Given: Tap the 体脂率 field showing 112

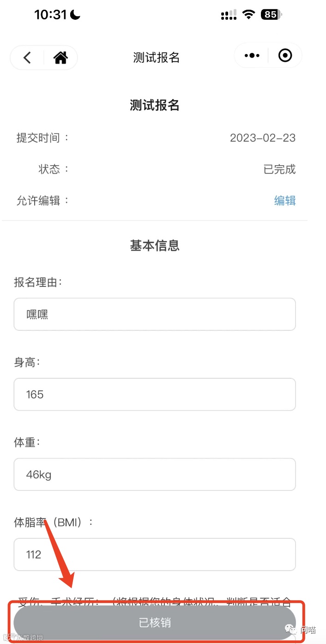Looking at the screenshot, I should point(155,554).
